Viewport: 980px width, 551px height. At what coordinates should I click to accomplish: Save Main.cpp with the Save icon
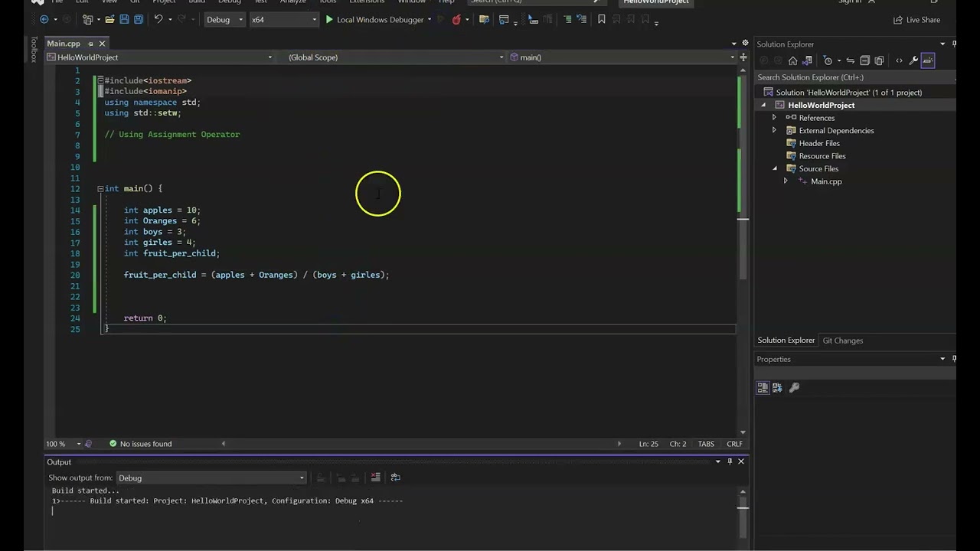124,20
